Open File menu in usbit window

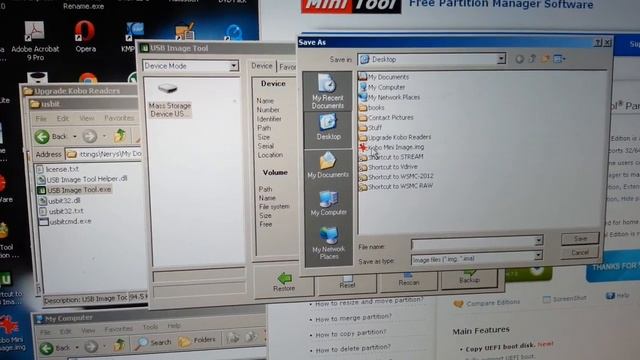tap(41, 119)
